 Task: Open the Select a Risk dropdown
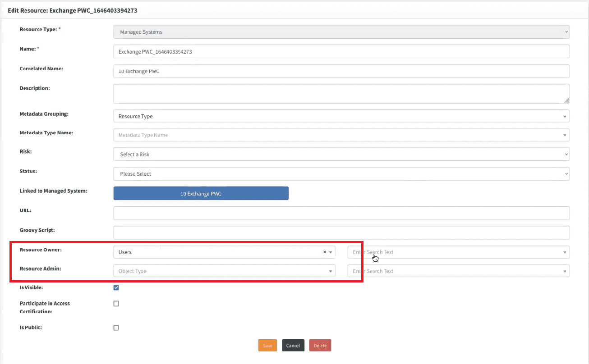341,155
